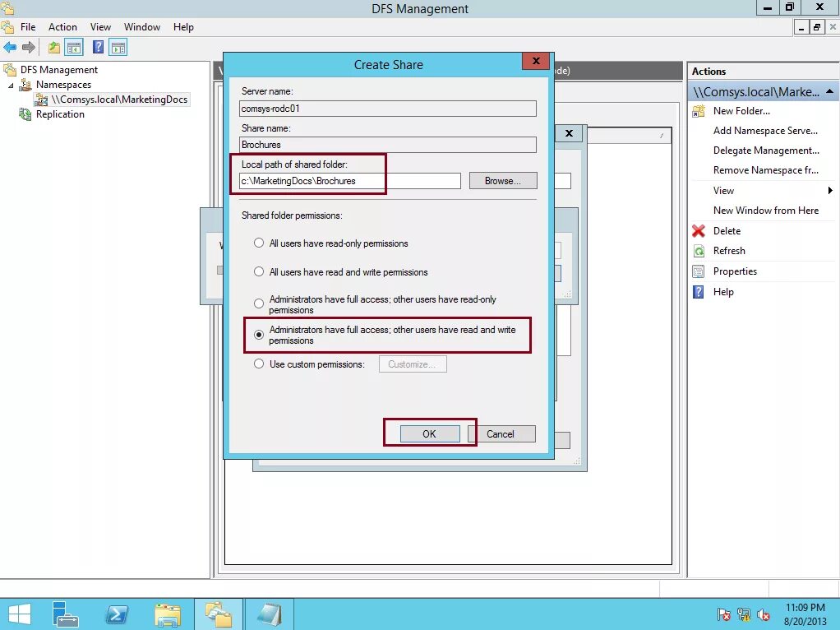Click the red Delete X icon
Screen dimensions: 840x630
tap(699, 231)
